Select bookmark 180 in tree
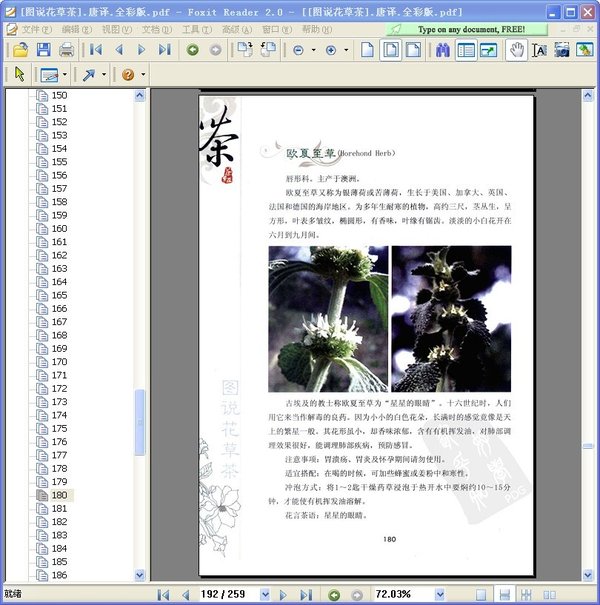 pos(59,495)
